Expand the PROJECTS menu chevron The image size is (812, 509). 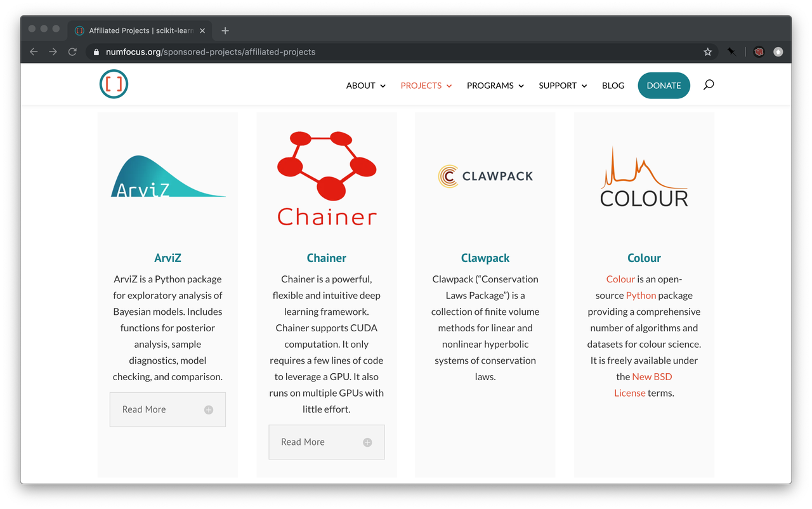(x=449, y=86)
